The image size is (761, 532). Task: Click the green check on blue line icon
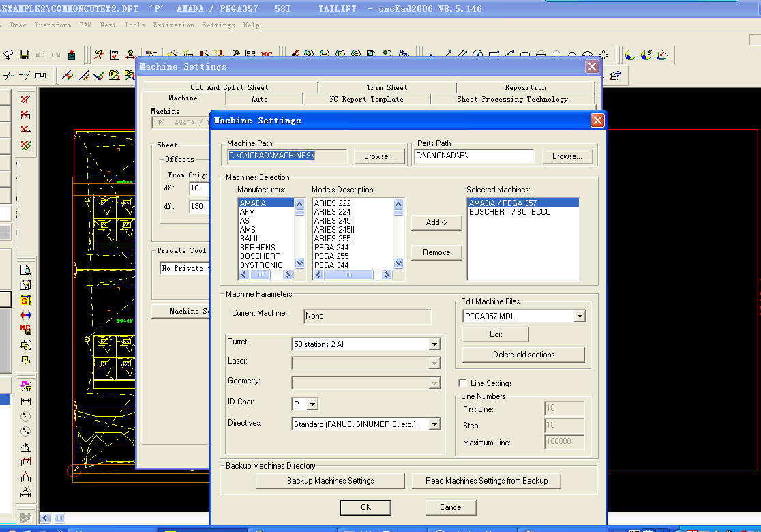pos(98,75)
